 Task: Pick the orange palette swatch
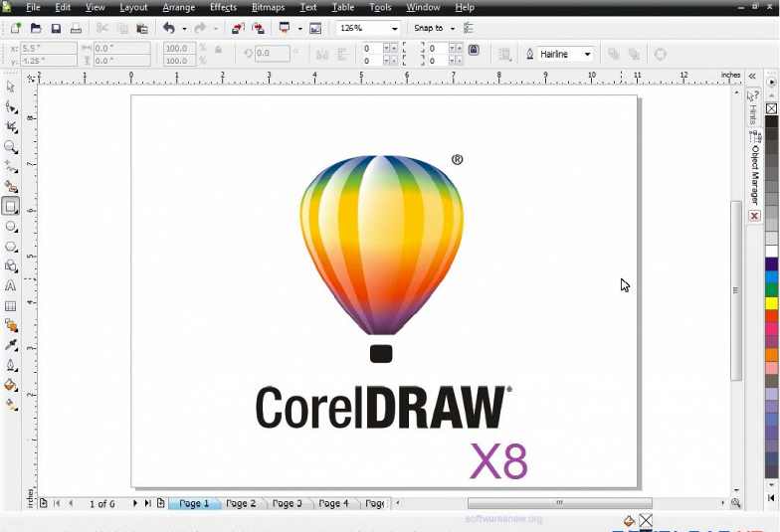click(772, 355)
